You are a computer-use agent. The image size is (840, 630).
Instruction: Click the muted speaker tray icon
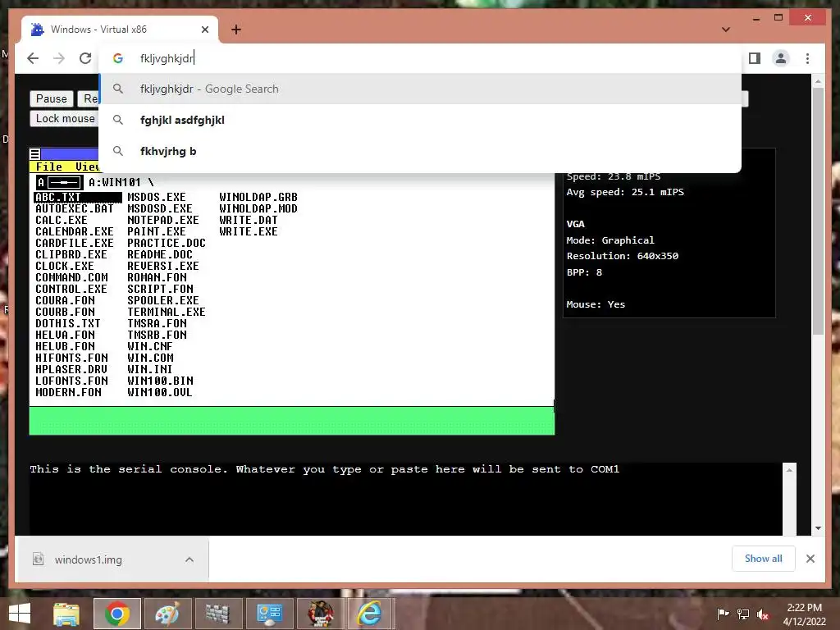pos(763,614)
